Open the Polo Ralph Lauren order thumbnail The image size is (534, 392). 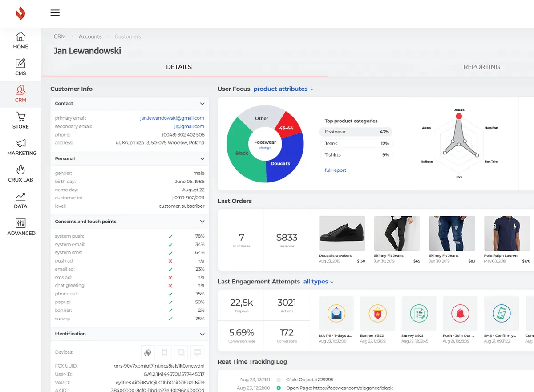pyautogui.click(x=507, y=233)
